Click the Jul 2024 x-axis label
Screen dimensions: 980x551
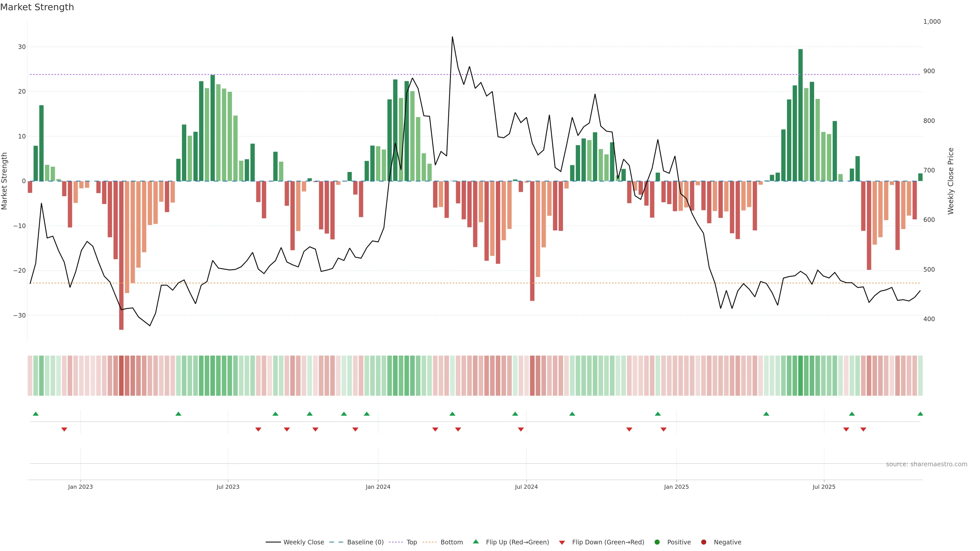tap(526, 487)
